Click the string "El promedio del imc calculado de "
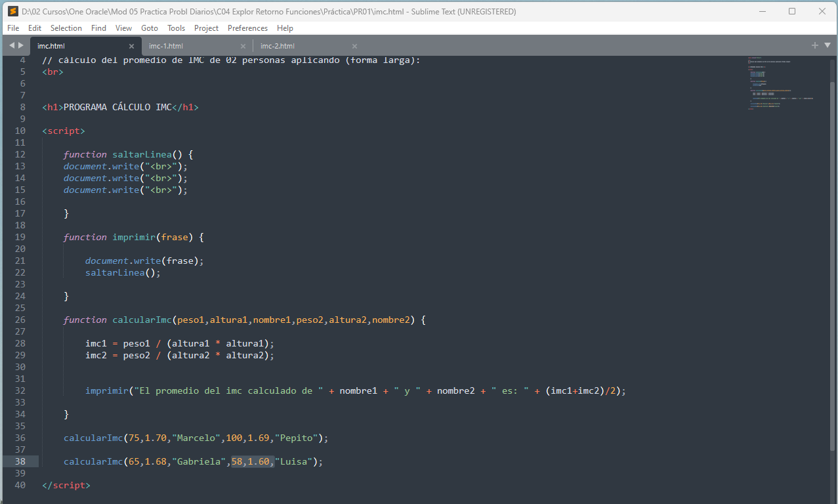The image size is (838, 504). (x=228, y=390)
